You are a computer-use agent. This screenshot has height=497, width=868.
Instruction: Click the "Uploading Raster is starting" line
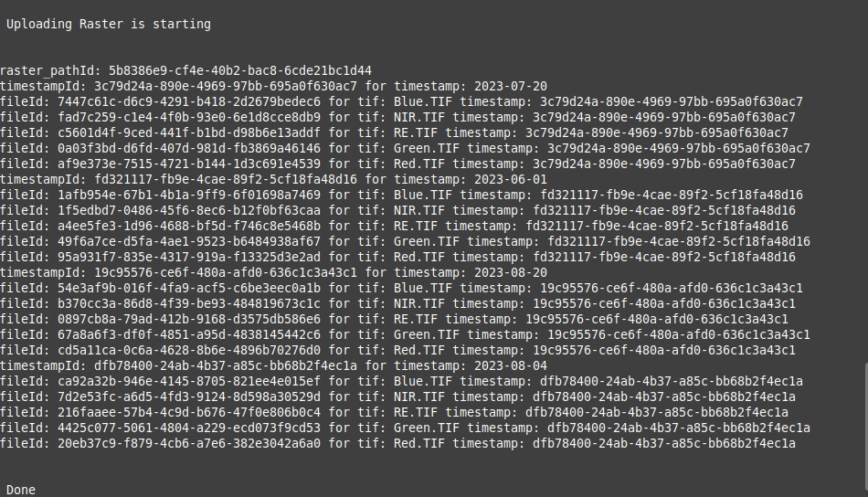[109, 25]
